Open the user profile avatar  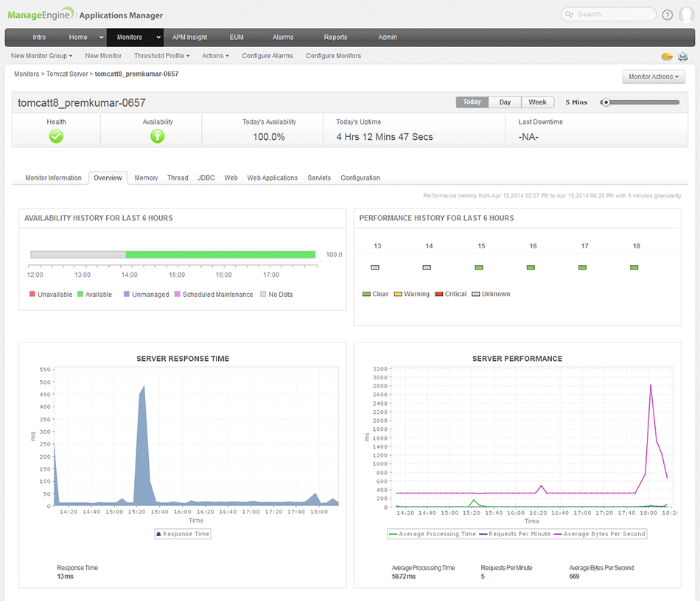click(686, 15)
